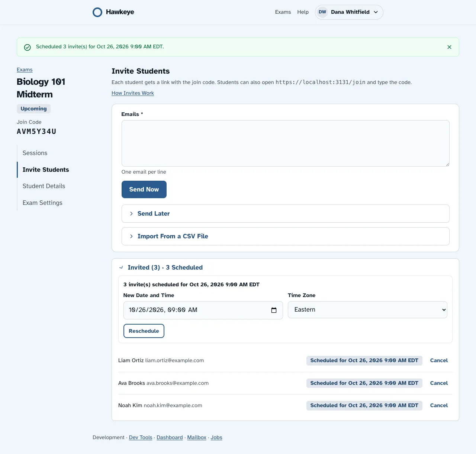Click the join code AVM5Y34U

[36, 131]
